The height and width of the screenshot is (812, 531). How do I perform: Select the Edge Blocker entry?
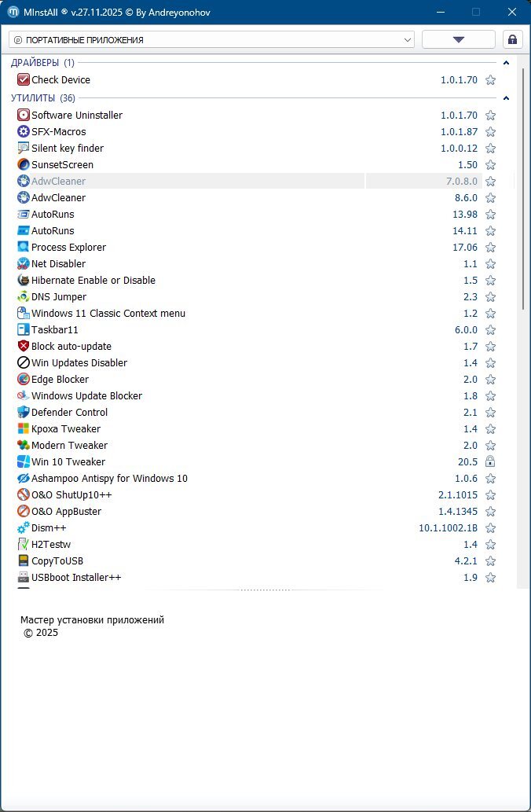point(60,379)
